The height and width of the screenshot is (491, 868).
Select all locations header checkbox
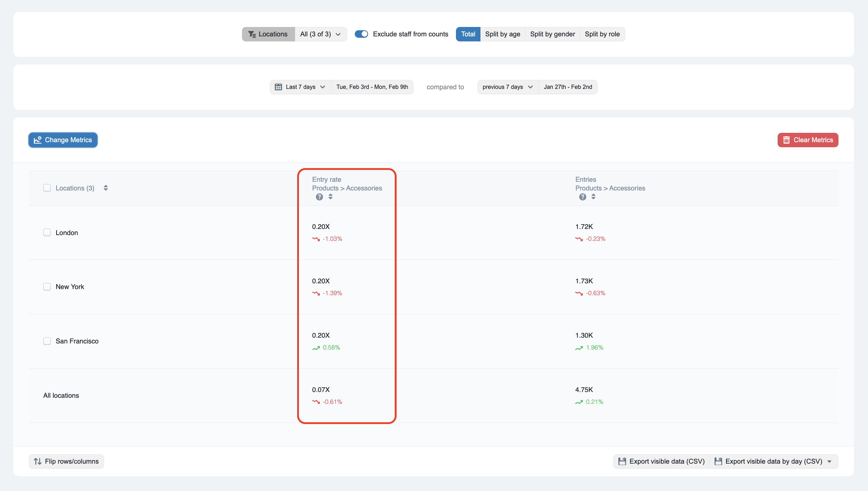coord(47,188)
